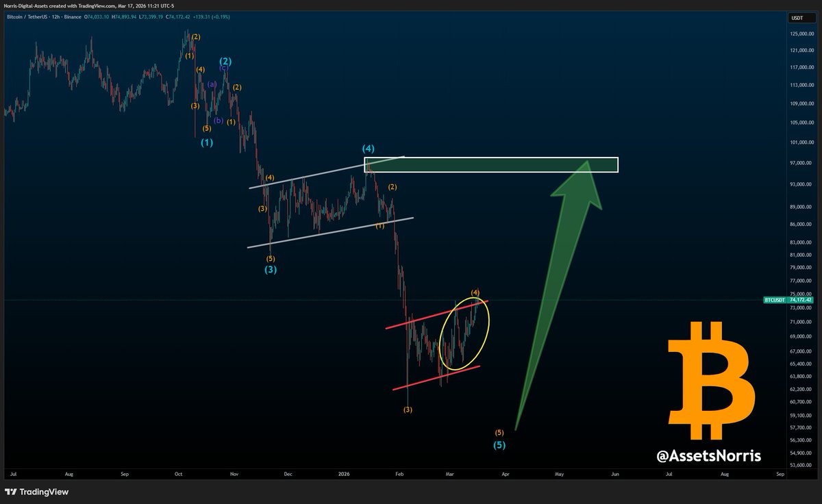Viewport: 822px width, 504px height.
Task: Click the 59,100.00 price axis label
Action: [802, 415]
